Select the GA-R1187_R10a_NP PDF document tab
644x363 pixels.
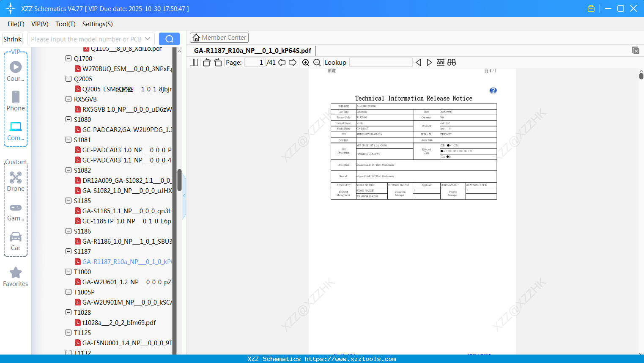[x=252, y=51]
